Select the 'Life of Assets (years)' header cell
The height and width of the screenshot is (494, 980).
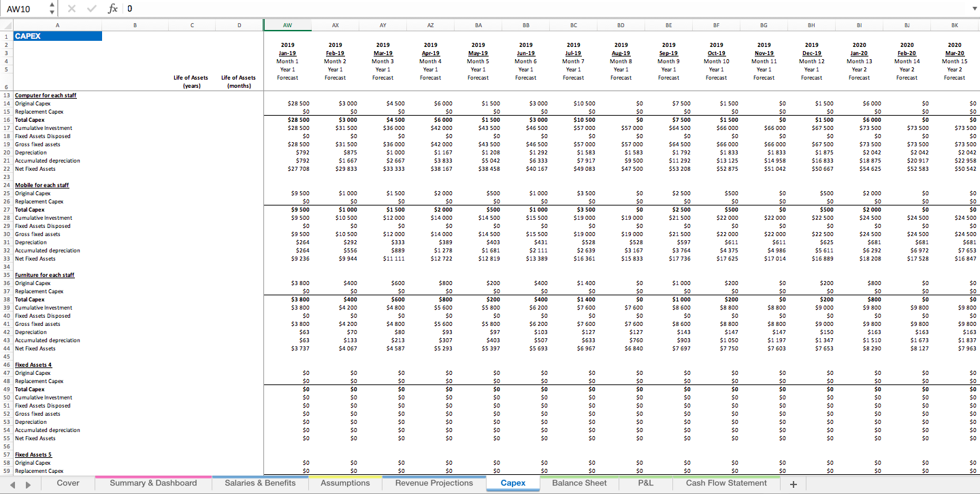191,82
